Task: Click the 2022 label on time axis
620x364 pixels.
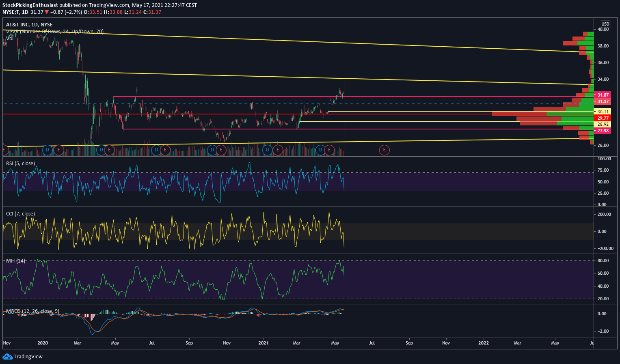Action: [484, 343]
